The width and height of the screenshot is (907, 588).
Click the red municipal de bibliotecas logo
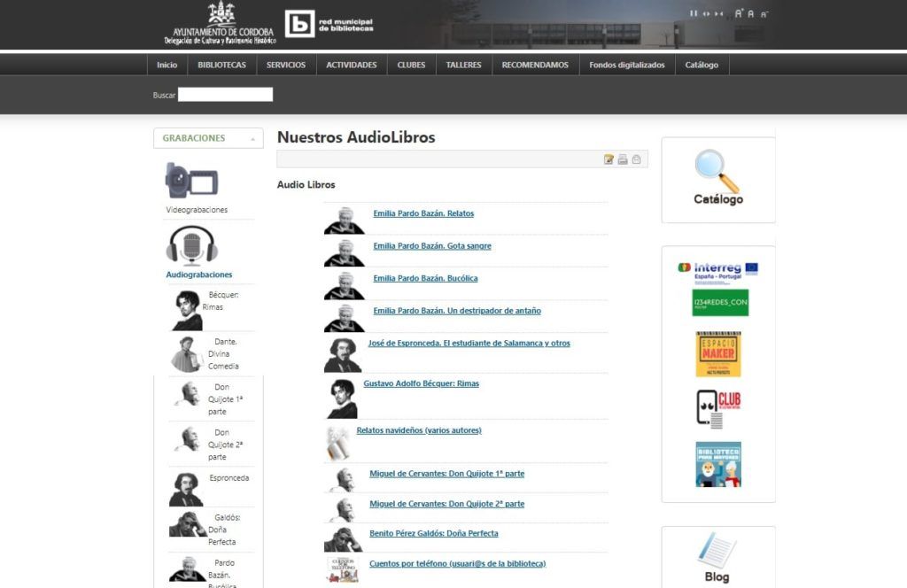pyautogui.click(x=329, y=24)
